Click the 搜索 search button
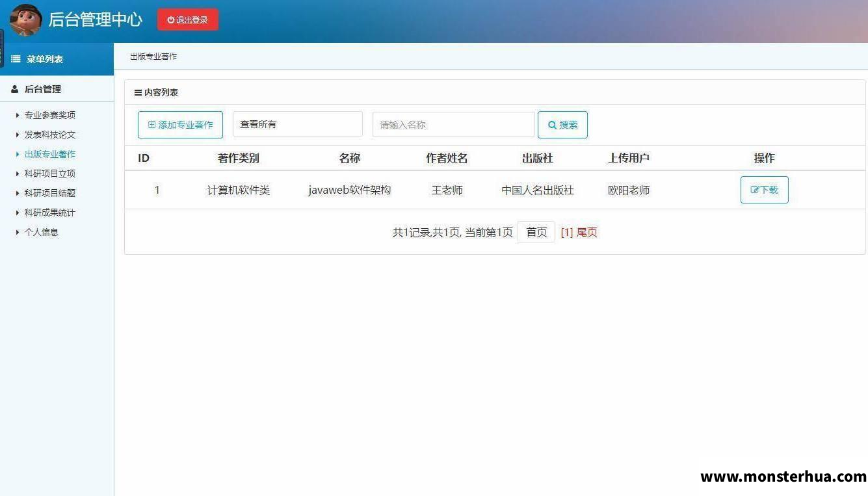868x496 pixels. coord(562,125)
